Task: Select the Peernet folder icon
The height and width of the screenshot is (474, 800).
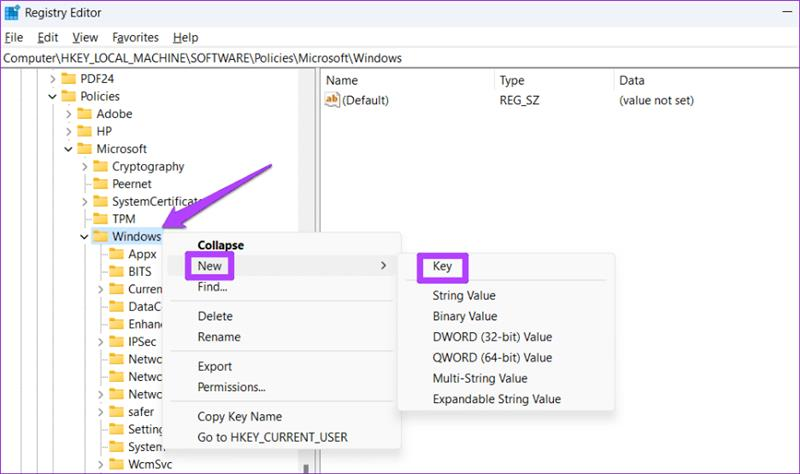Action: click(101, 184)
